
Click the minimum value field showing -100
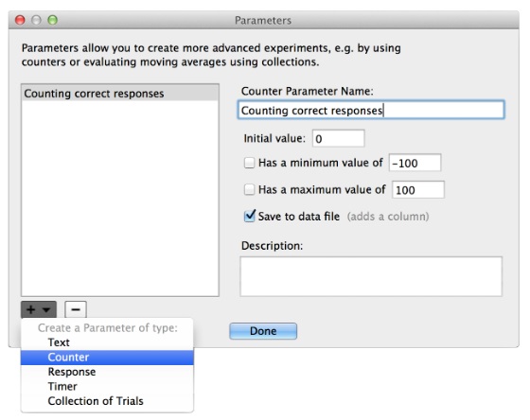pos(415,163)
